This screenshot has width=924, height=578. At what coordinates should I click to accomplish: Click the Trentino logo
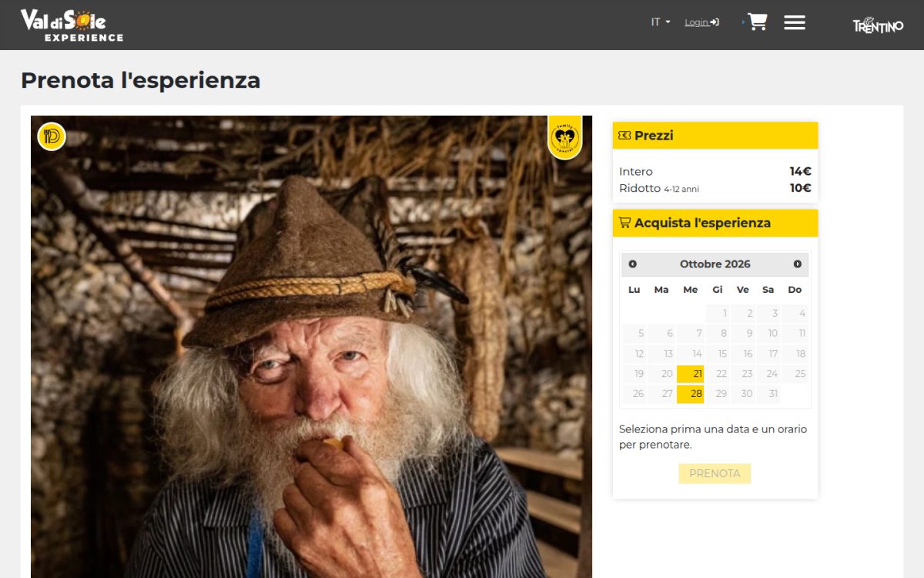click(878, 25)
